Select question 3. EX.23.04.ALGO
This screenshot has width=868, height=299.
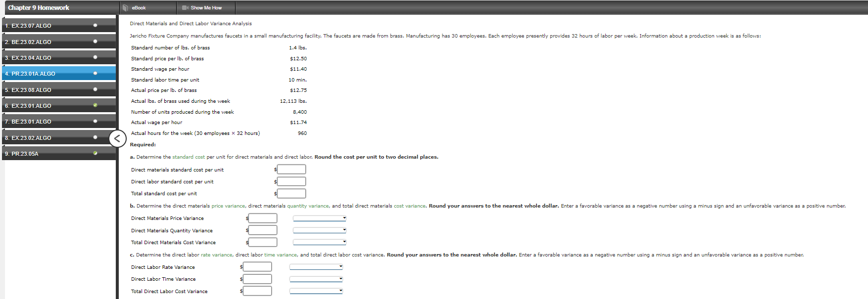tap(59, 57)
